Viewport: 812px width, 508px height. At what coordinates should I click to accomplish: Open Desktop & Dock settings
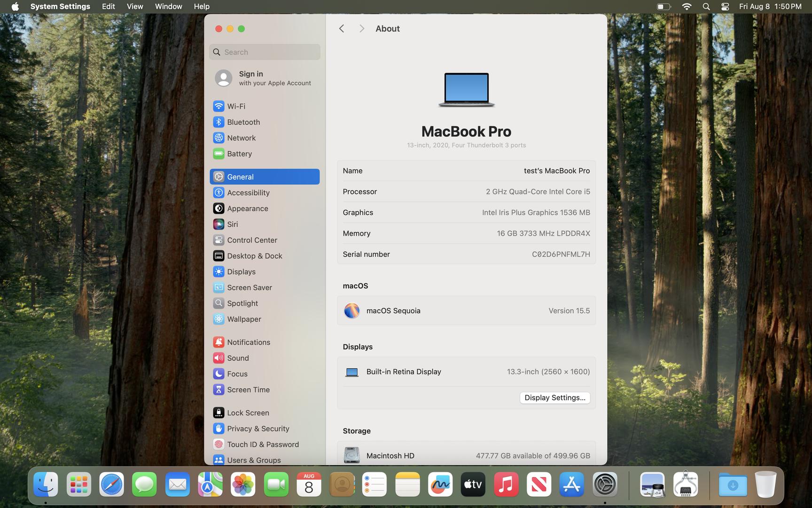tap(265, 256)
